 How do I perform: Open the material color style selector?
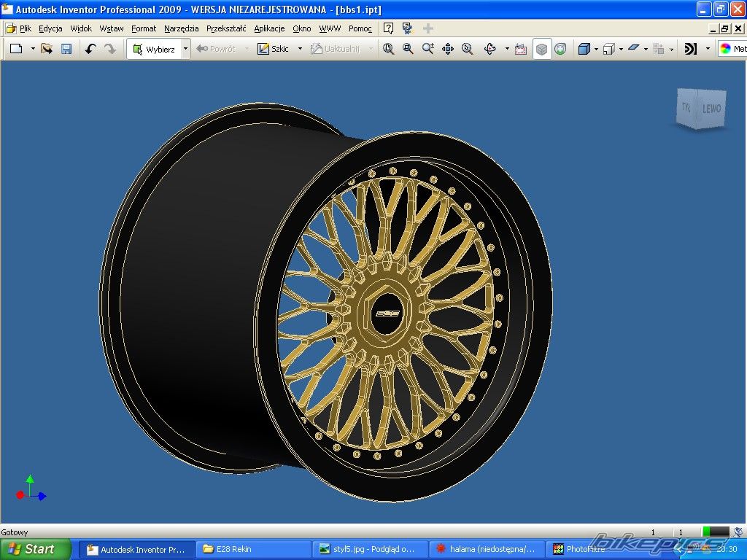(732, 49)
